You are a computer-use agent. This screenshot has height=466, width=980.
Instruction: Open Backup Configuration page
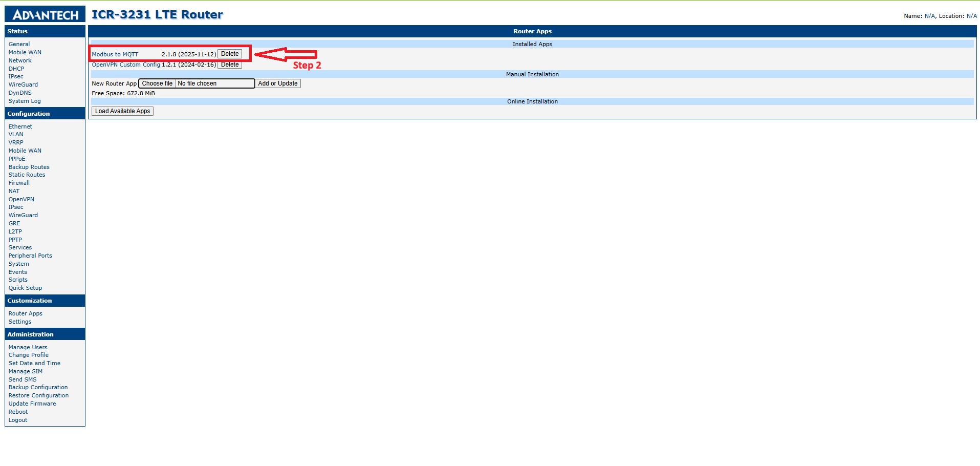point(38,387)
